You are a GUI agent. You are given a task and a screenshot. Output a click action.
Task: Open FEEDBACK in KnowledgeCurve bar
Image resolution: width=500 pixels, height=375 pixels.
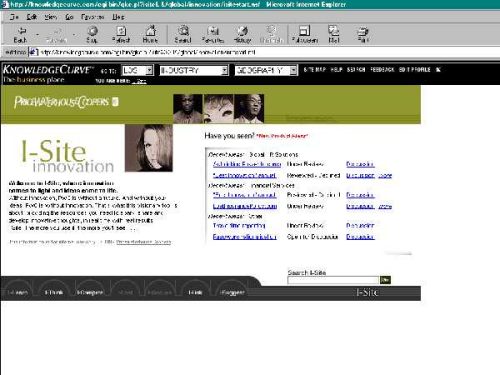382,70
